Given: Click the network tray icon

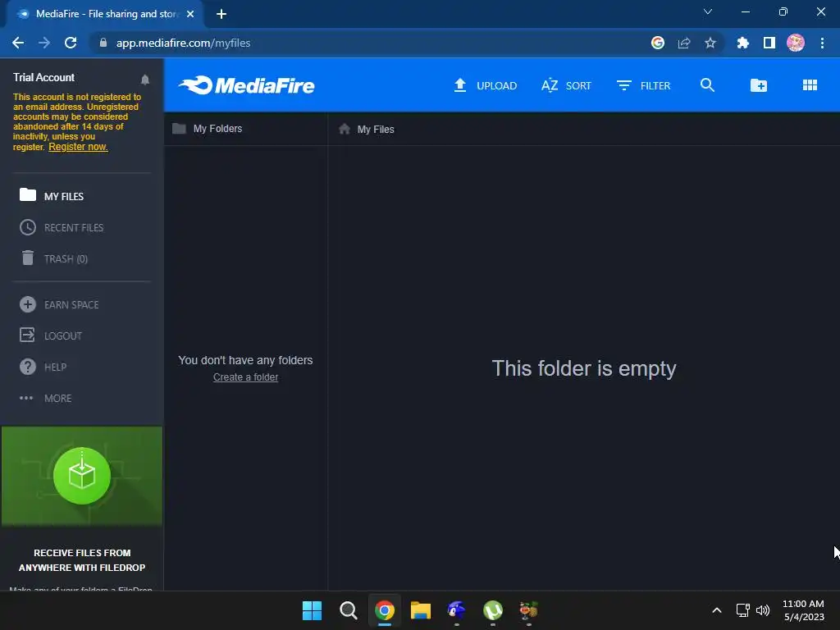Looking at the screenshot, I should (742, 610).
